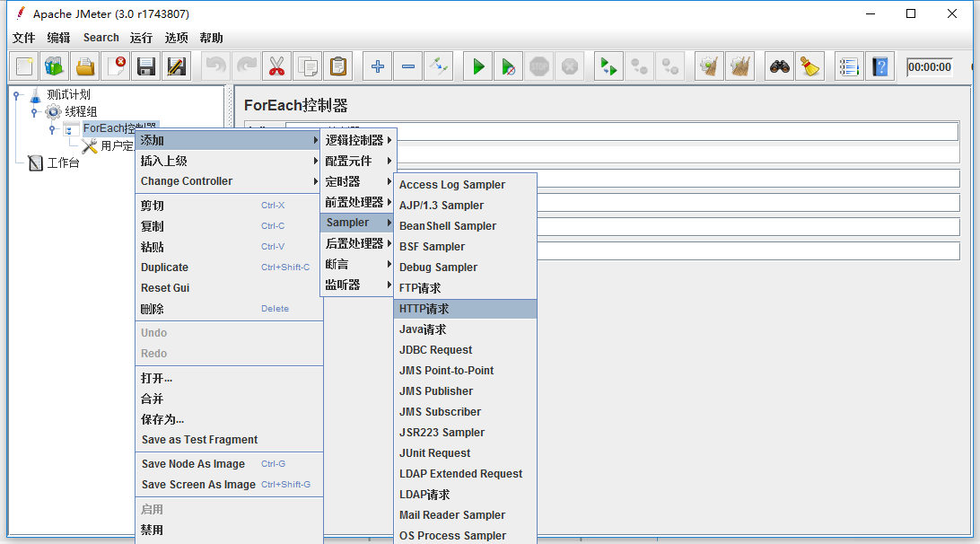Screen dimensions: 980x544
Task: Click the Stop test icon
Action: pyautogui.click(x=539, y=66)
